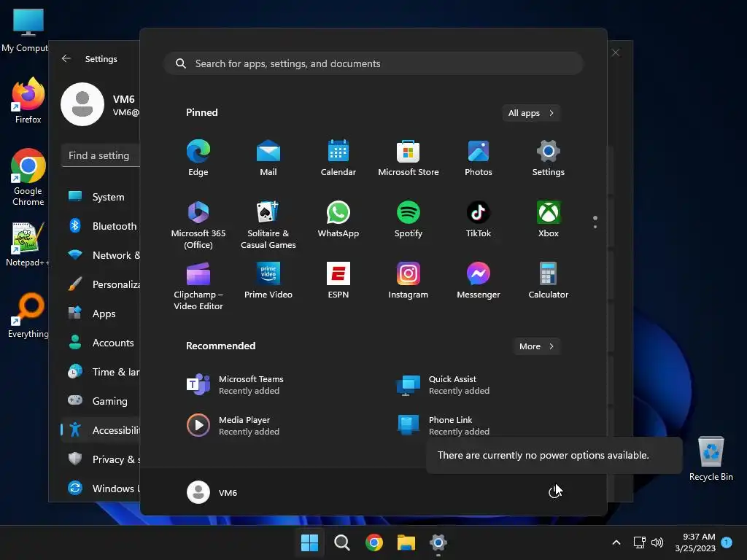Click the Start menu power button
Image resolution: width=747 pixels, height=560 pixels.
(554, 492)
